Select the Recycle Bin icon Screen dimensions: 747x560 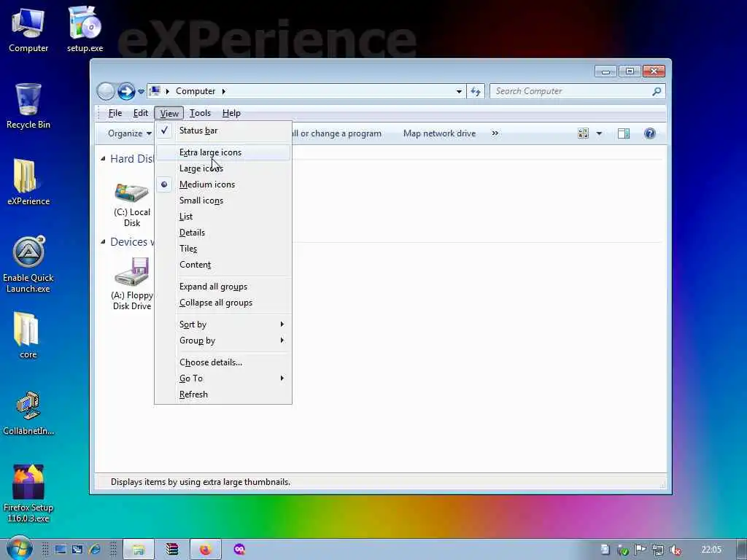[x=28, y=106]
